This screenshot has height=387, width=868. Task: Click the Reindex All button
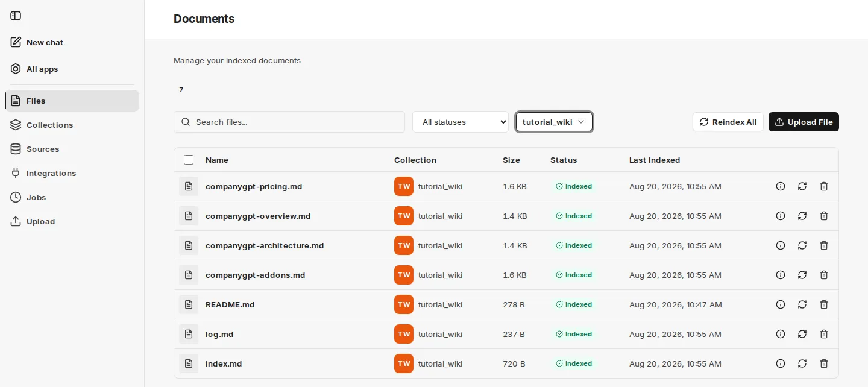point(728,122)
